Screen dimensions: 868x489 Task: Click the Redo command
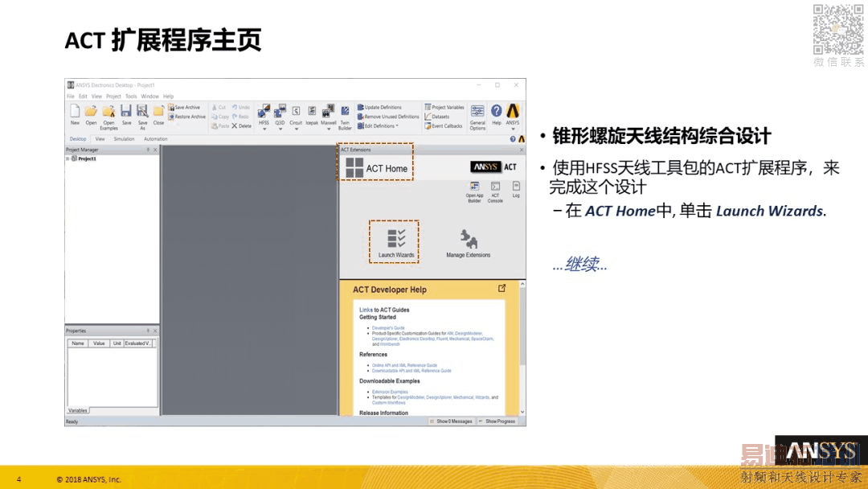[241, 117]
